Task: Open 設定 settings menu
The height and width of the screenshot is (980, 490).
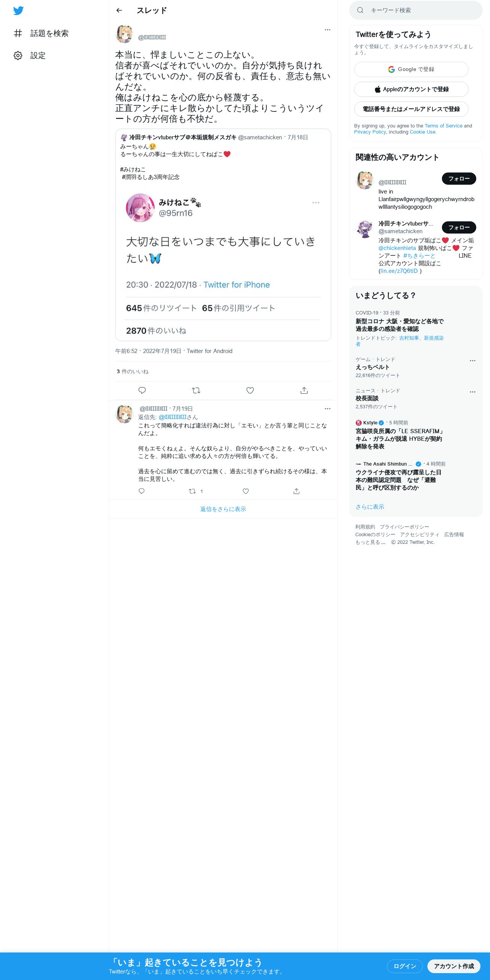Action: click(x=29, y=55)
